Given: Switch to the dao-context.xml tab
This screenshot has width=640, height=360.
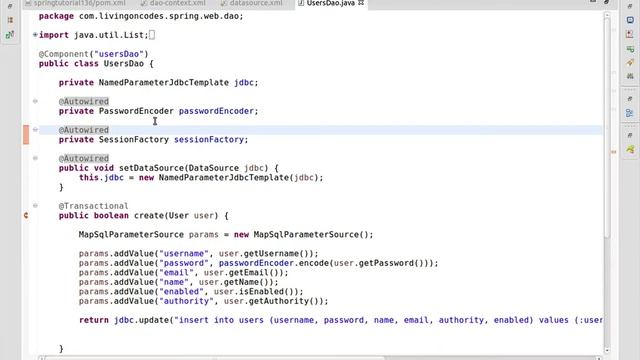Looking at the screenshot, I should (x=173, y=3).
